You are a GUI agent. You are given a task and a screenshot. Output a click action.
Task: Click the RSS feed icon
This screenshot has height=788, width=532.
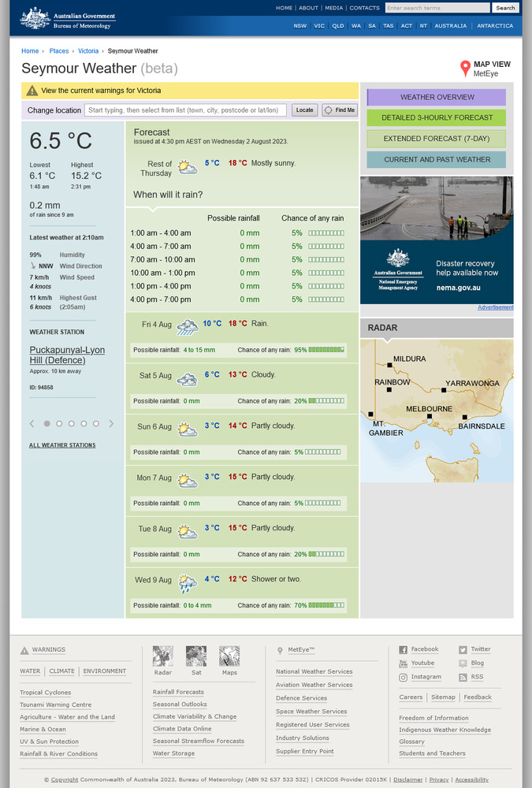coord(463,677)
